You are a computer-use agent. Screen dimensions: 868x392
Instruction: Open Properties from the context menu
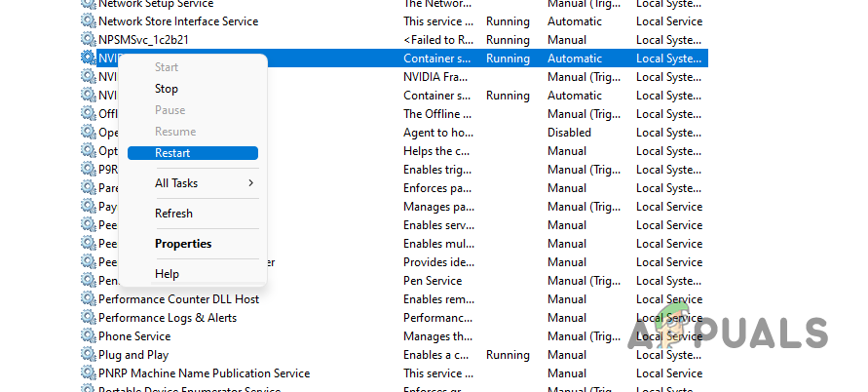183,244
